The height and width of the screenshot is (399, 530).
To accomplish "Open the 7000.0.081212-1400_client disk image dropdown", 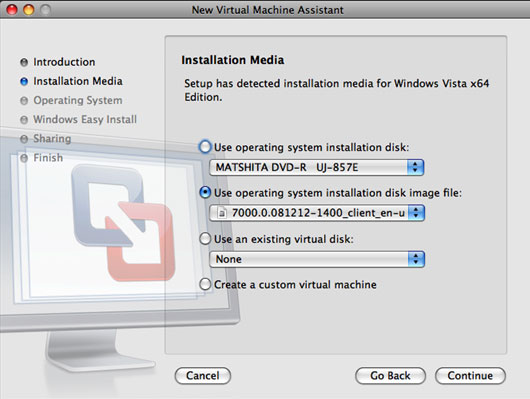I will click(x=317, y=213).
